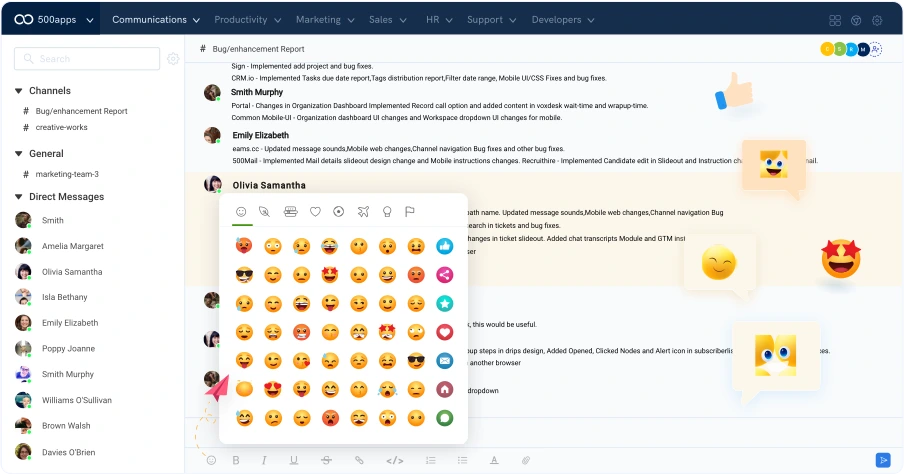Open the Productivity menu

click(x=247, y=20)
